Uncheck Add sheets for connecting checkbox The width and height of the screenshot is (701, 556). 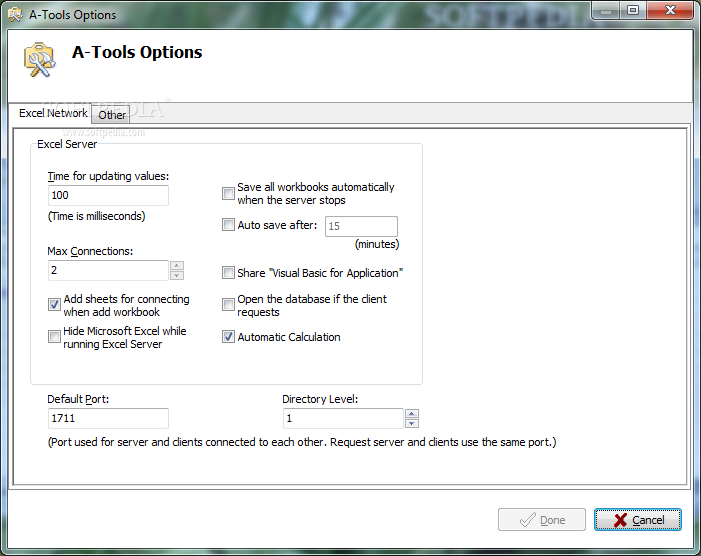54,304
